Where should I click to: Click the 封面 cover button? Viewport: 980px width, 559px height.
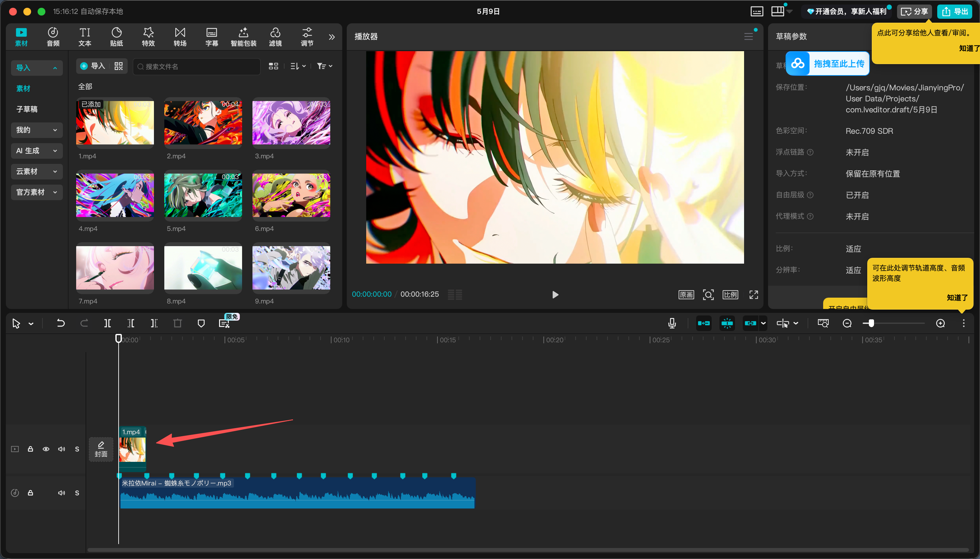coord(101,449)
